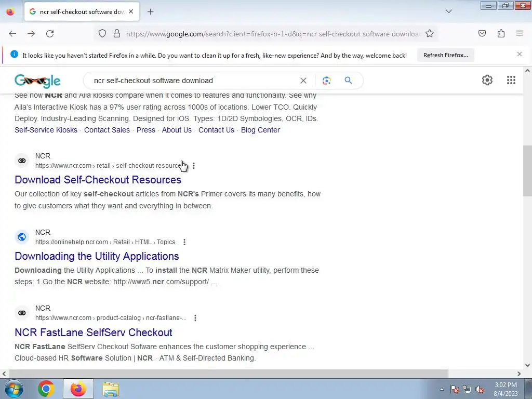532x399 pixels.
Task: Open the About Us link
Action: [x=177, y=130]
